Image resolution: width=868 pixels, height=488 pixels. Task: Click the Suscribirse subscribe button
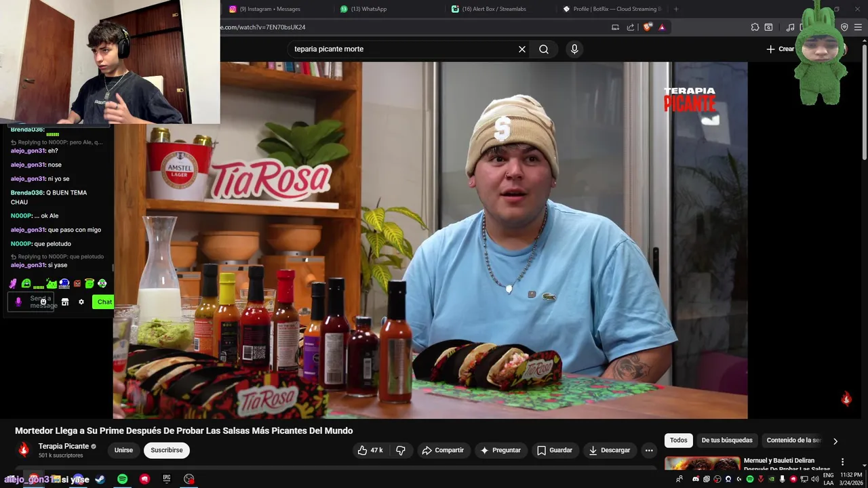(167, 450)
